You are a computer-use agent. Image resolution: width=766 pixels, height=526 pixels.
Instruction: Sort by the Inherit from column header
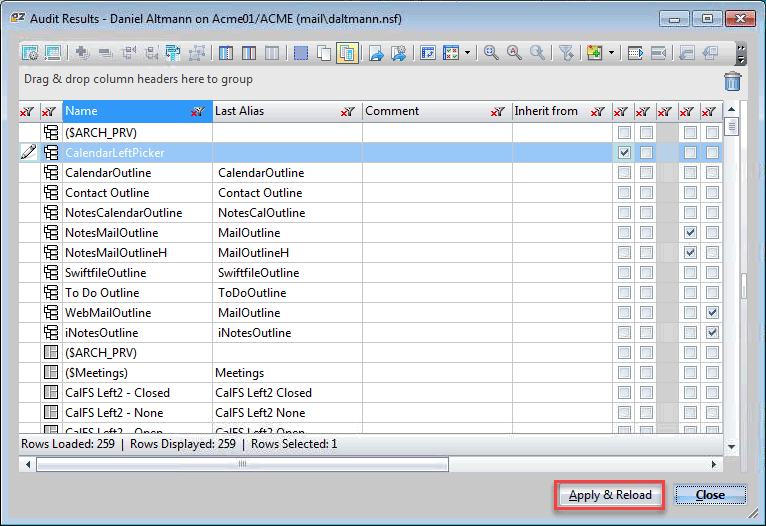546,111
